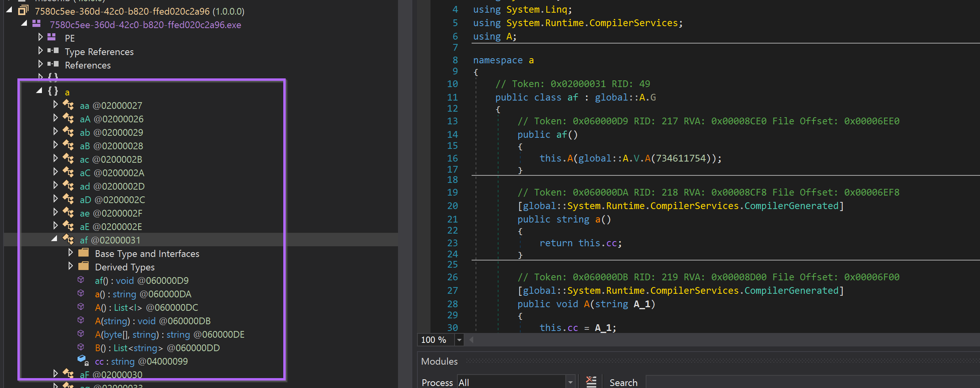
Task: Expand the PE tree node
Action: tap(40, 37)
